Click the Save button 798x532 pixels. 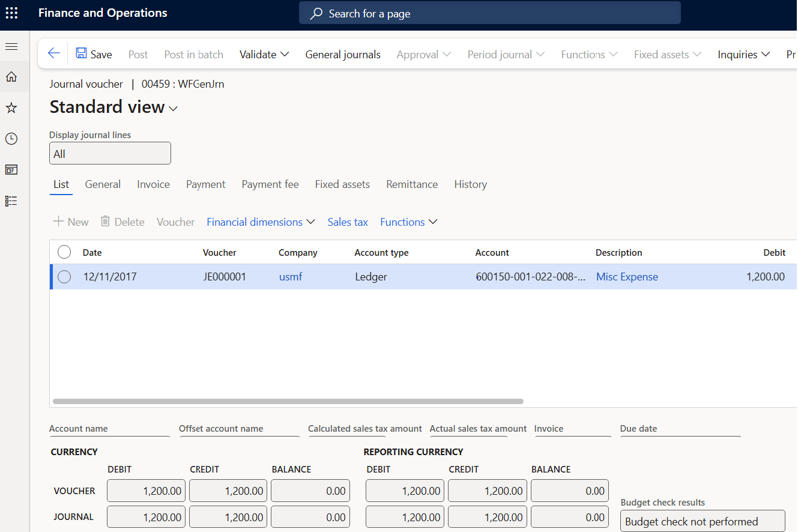click(x=94, y=54)
